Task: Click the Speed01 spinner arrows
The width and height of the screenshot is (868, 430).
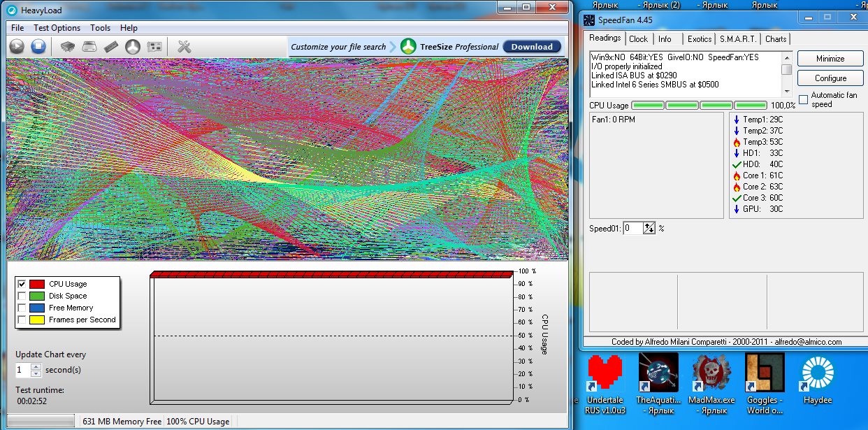Action: [x=649, y=228]
